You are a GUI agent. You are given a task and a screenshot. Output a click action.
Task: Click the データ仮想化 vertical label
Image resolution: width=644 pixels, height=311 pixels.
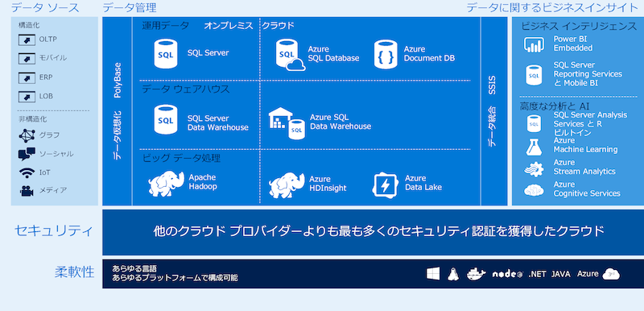118,135
